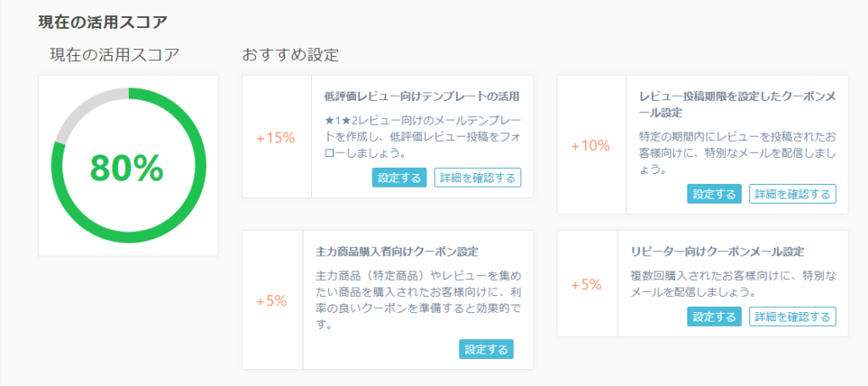
Task: Click 設定する for レビュー投稿期限クーポンメール
Action: pos(714,194)
